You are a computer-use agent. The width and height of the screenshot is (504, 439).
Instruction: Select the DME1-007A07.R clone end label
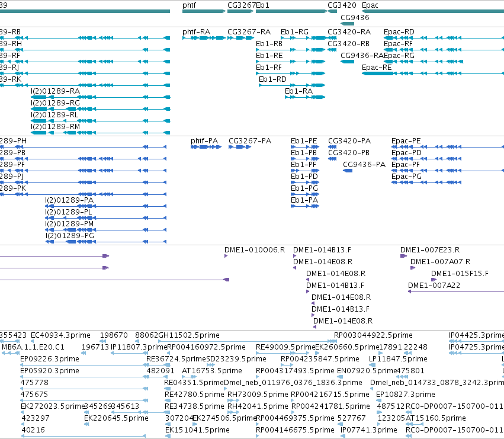coord(441,262)
